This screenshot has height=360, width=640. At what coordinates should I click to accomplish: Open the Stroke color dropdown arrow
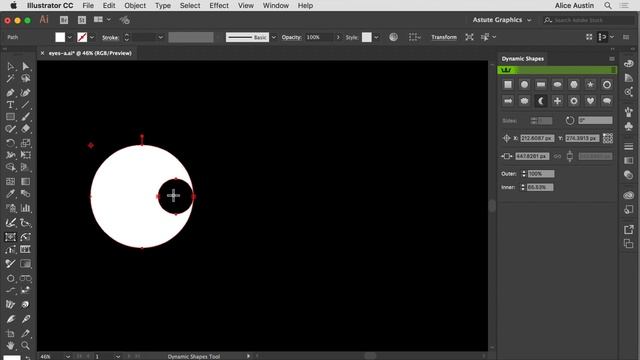[x=92, y=37]
